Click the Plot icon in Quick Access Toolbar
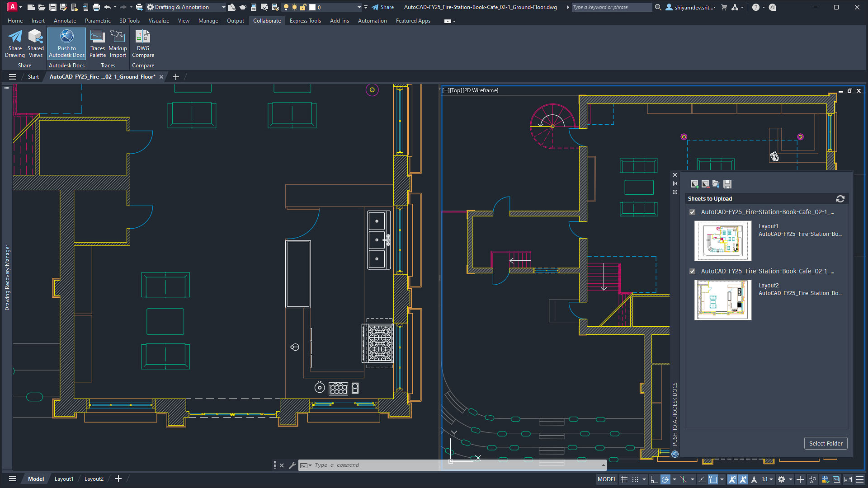This screenshot has height=488, width=868. (x=96, y=7)
